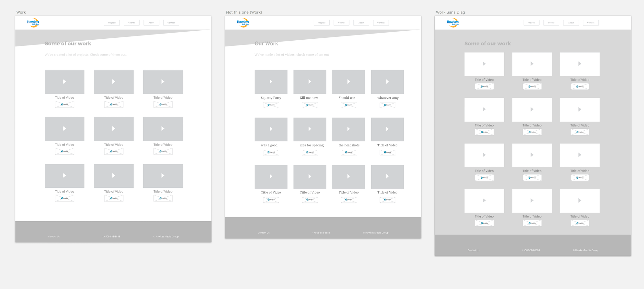Select the whatever amy video title

point(388,98)
